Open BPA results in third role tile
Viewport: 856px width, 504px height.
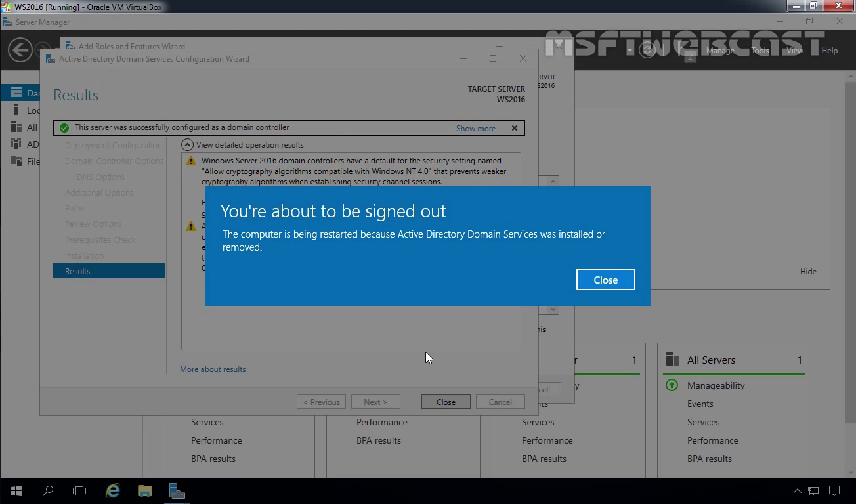click(x=544, y=459)
